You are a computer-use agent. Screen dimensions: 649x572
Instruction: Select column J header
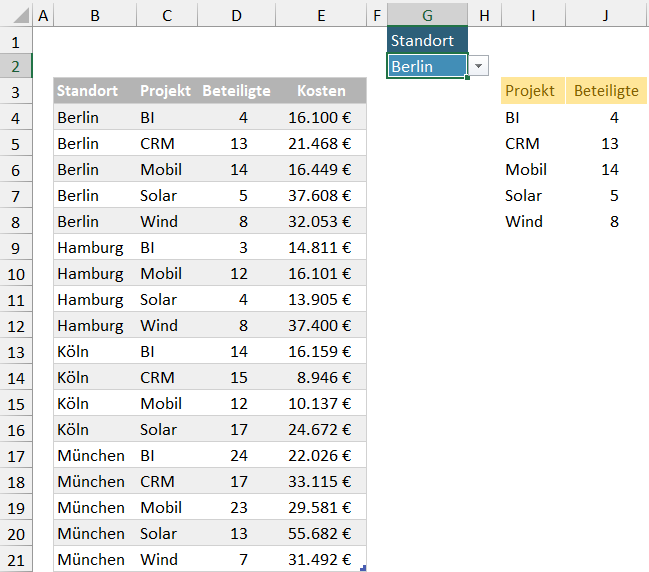pos(606,15)
